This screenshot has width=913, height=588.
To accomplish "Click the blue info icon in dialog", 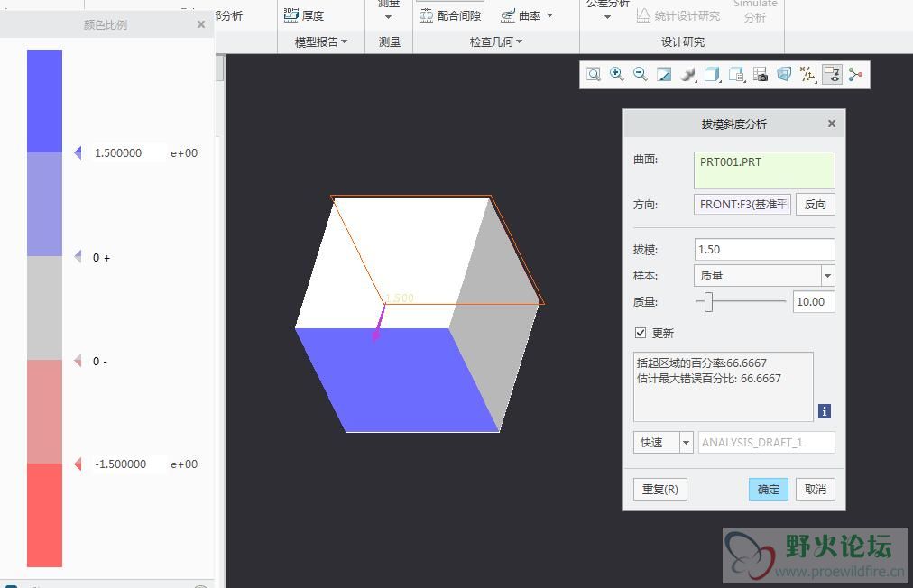I will (x=825, y=411).
